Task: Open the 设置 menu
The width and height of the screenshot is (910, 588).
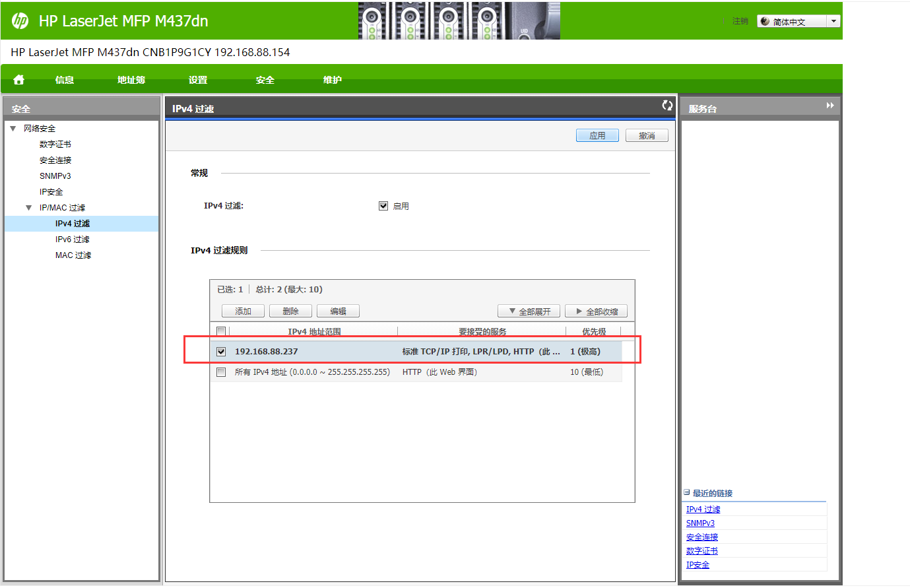Action: [x=198, y=80]
